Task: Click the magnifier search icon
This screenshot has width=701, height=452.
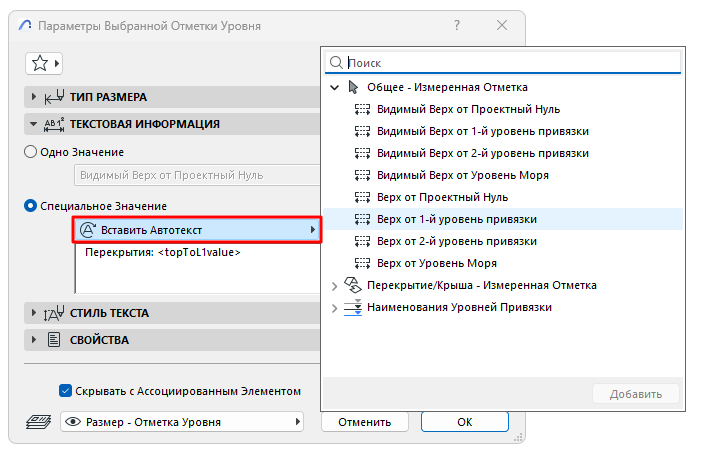Action: coord(336,63)
